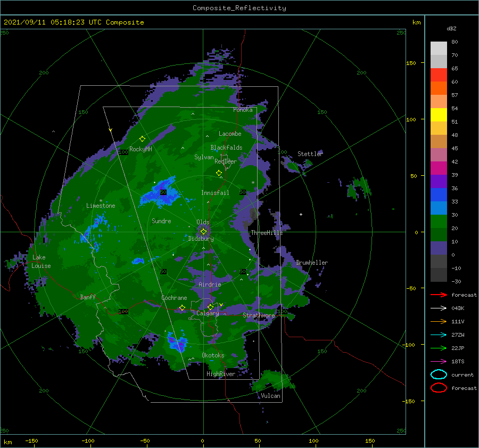
Task: Click the yellow diamond marker near Cochrane
Action: 182,307
